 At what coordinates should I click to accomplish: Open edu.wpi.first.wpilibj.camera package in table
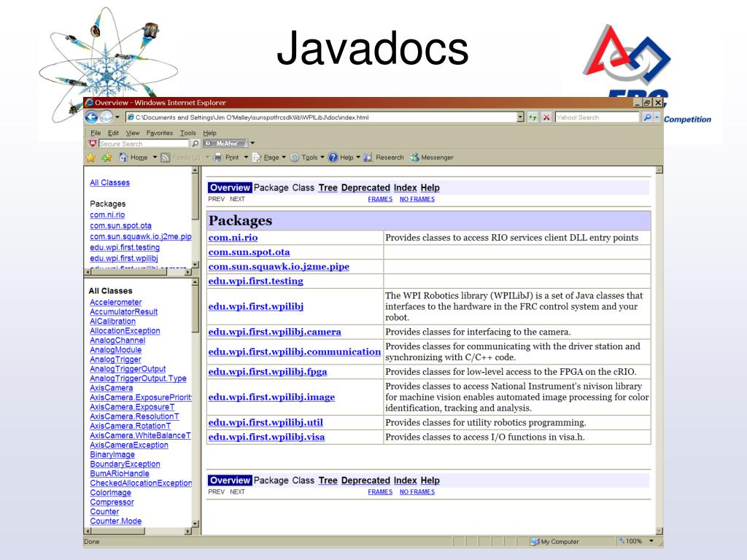coord(274,332)
